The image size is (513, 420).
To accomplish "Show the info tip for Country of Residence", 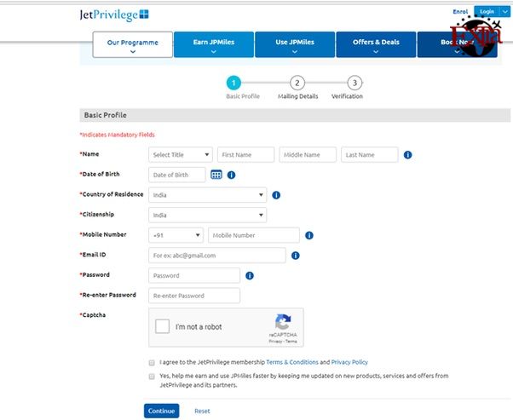I will (x=276, y=195).
